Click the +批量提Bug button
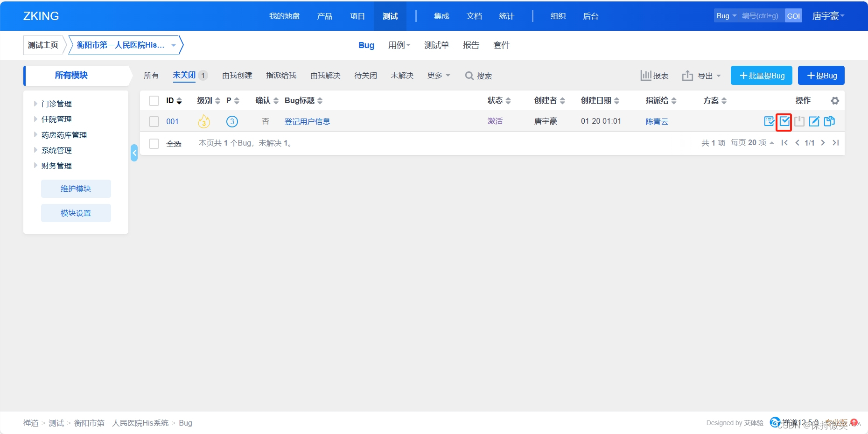868x434 pixels. point(762,76)
